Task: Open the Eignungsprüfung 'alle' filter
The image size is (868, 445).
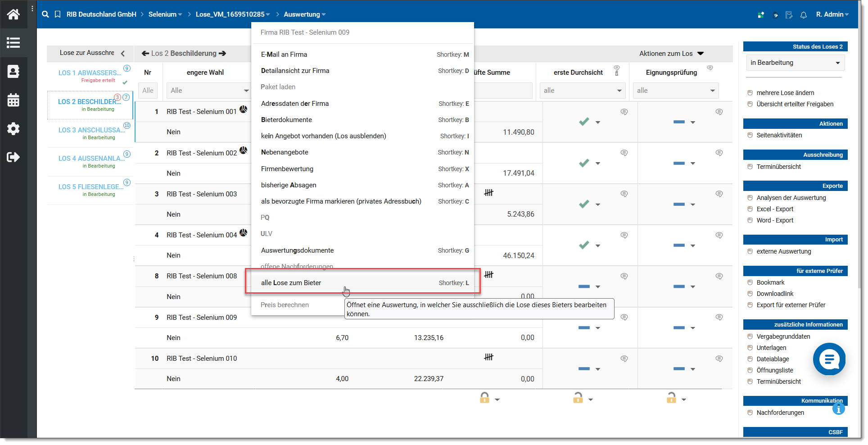Action: coord(676,91)
